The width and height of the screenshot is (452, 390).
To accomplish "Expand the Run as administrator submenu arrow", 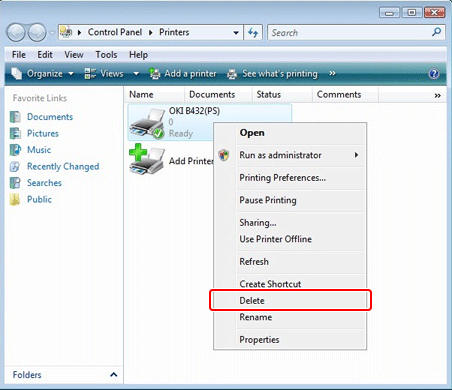I will coord(356,155).
